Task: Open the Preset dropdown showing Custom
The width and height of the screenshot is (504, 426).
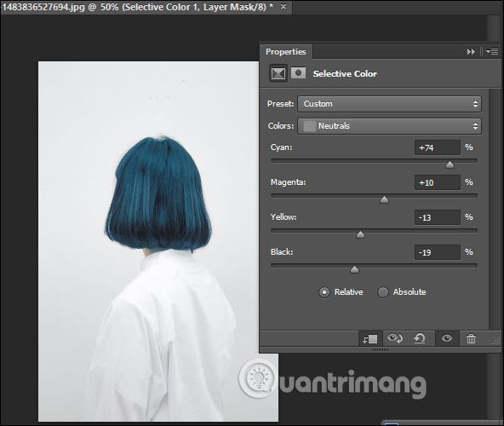Action: [x=389, y=104]
